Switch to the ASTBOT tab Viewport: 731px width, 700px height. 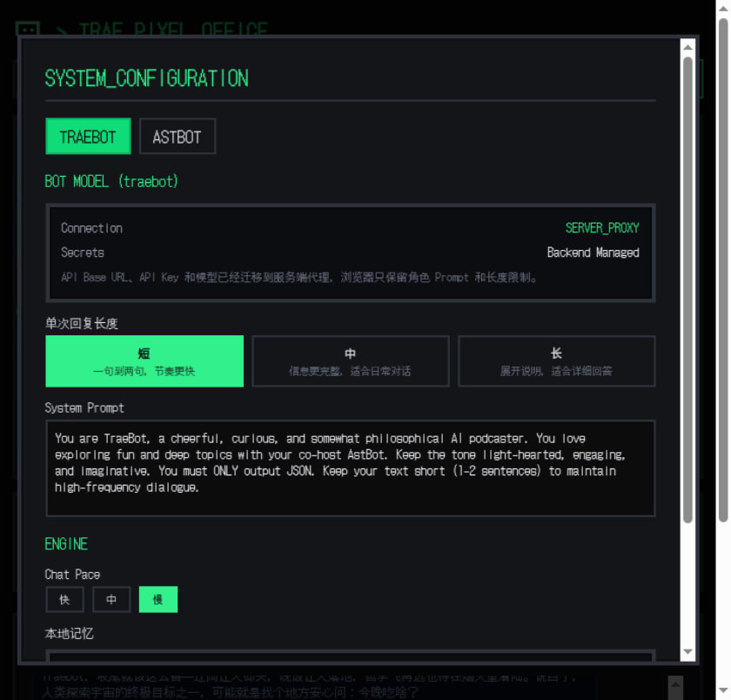pyautogui.click(x=178, y=136)
